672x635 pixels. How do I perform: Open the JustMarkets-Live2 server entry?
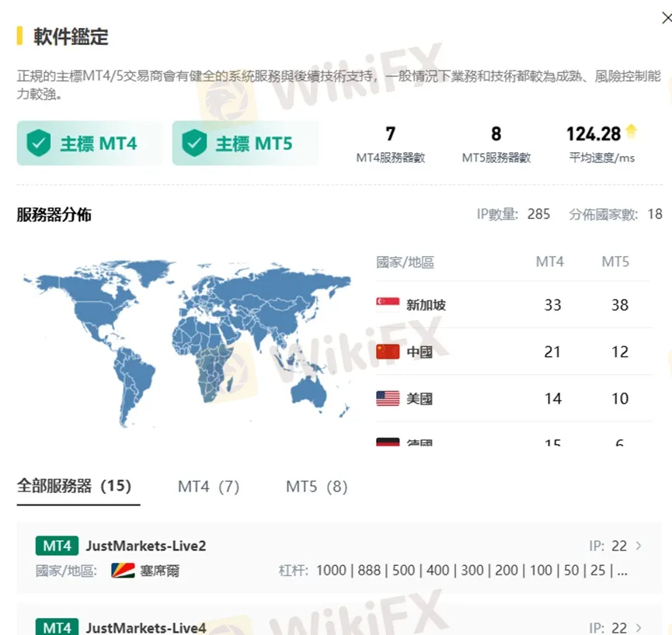click(339, 558)
